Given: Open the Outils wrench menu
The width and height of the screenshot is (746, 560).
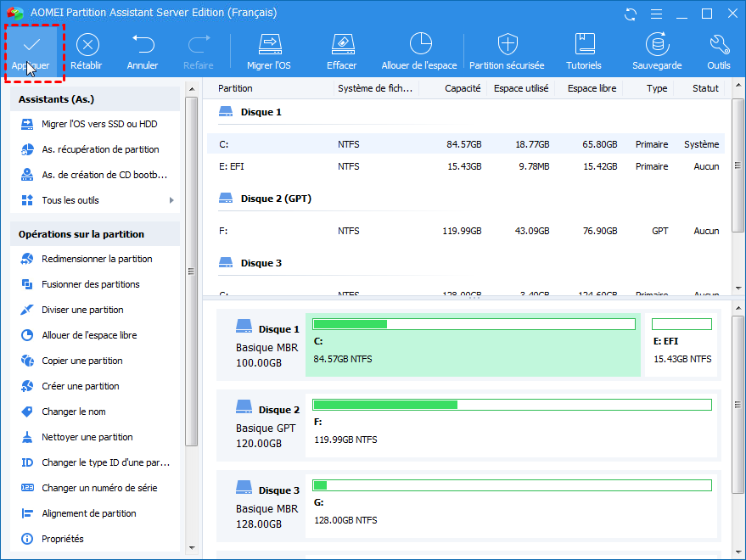Looking at the screenshot, I should pyautogui.click(x=718, y=51).
